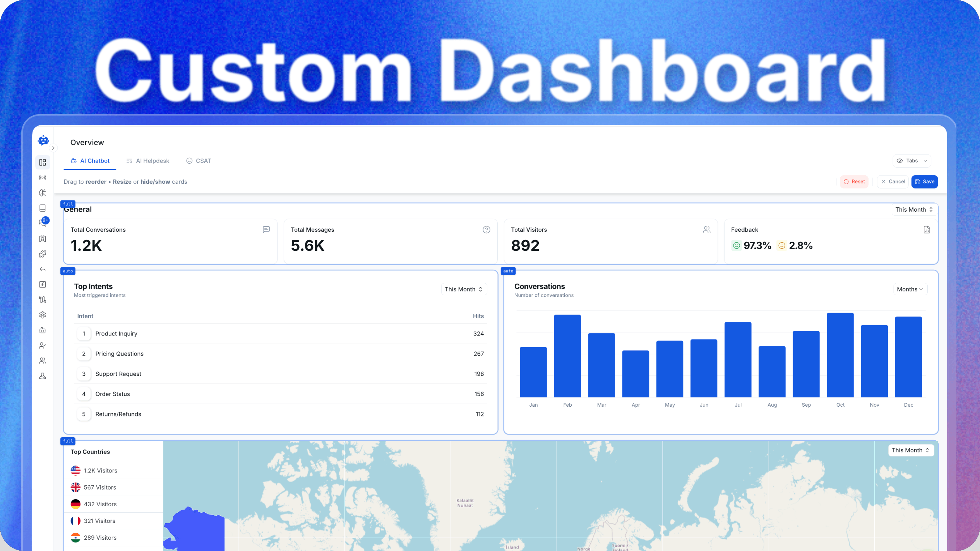Open Top Intents This Month dropdown

pyautogui.click(x=464, y=289)
